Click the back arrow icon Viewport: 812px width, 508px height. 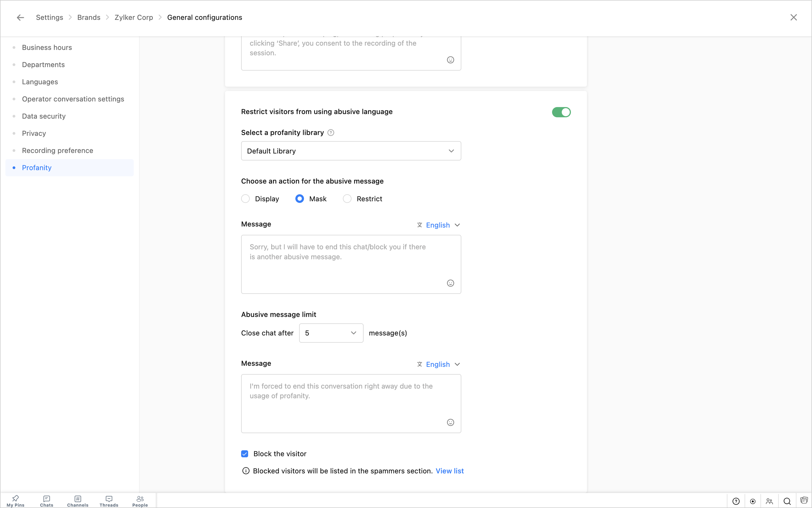click(20, 17)
